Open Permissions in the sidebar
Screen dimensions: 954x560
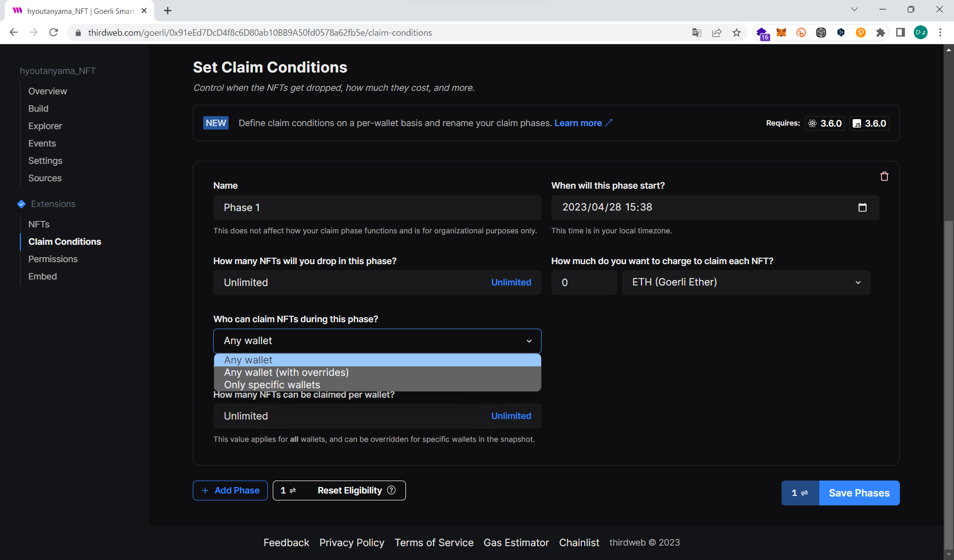pos(53,259)
